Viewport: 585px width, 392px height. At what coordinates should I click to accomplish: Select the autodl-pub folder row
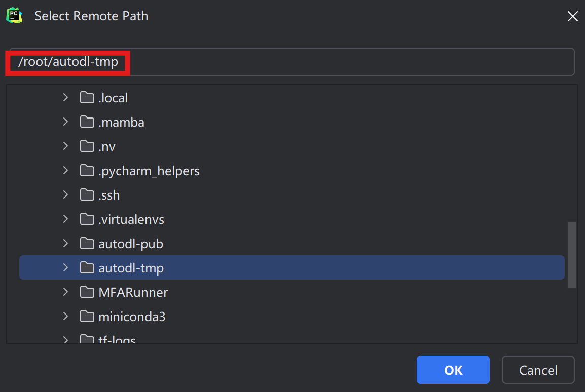[131, 244]
